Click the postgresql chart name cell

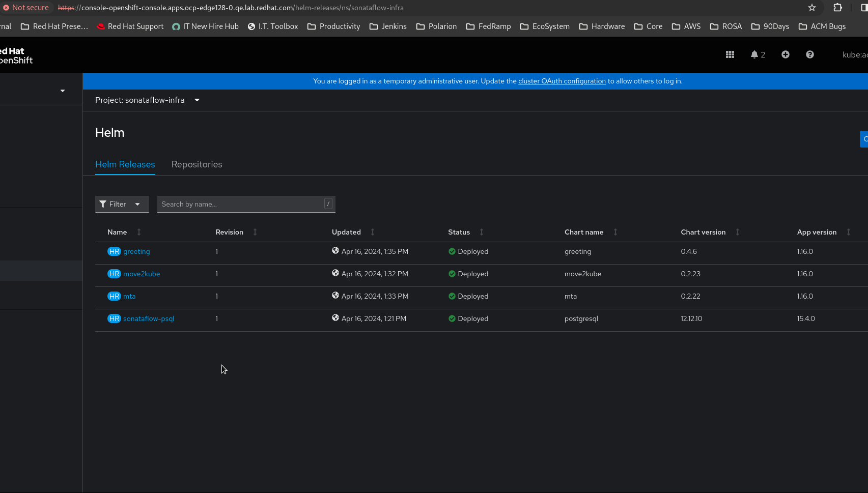pos(581,318)
